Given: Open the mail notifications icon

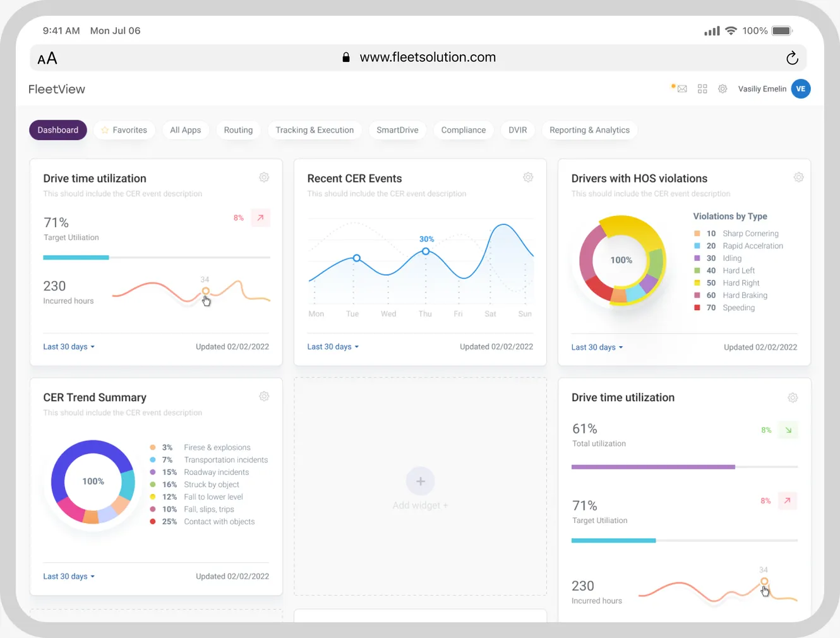Looking at the screenshot, I should point(681,89).
